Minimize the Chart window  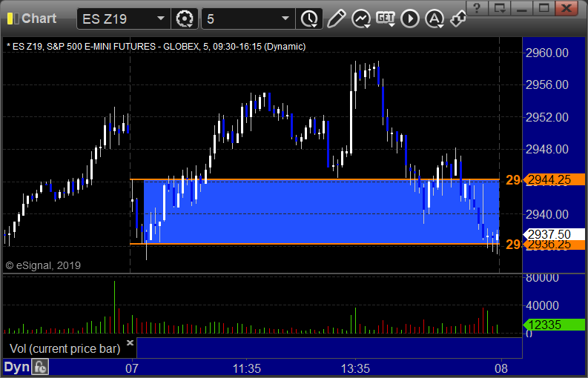pos(521,8)
